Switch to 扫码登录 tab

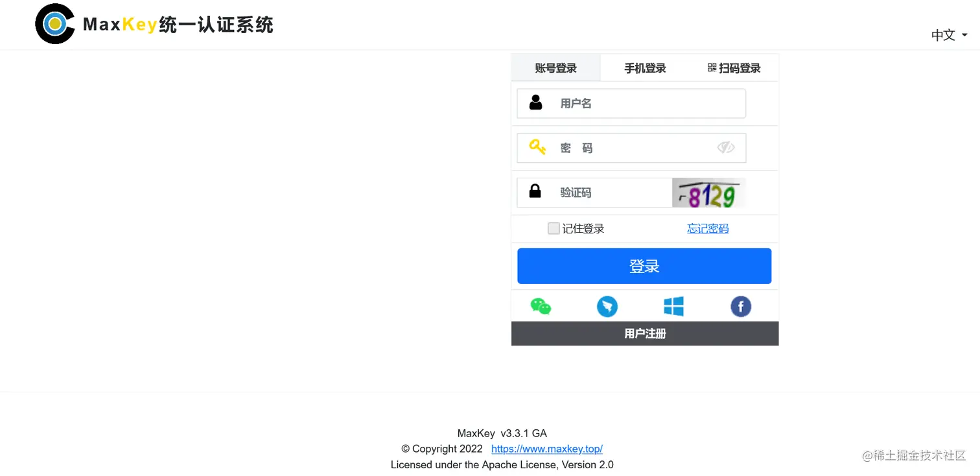tap(734, 68)
